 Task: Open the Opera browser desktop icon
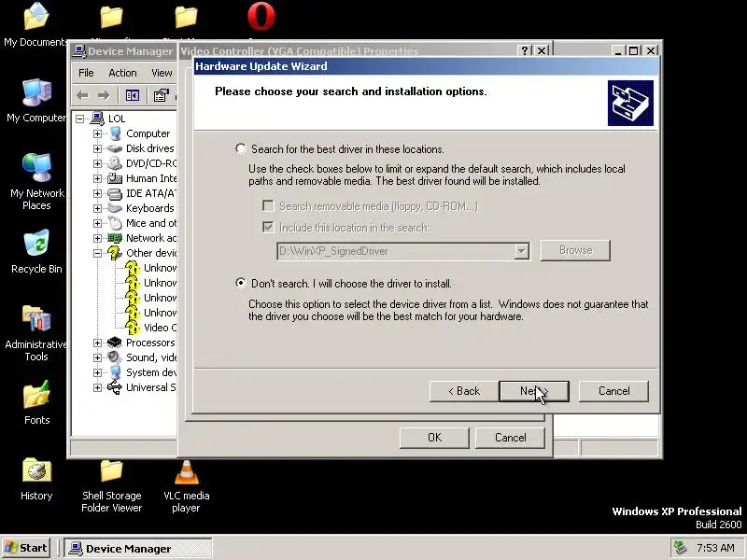point(261,17)
